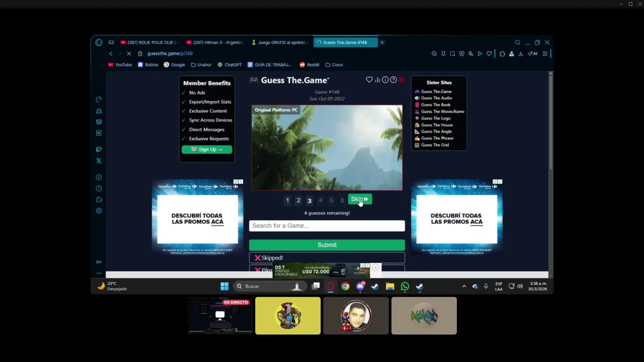Open the Unahur bookmark folder

coord(201,65)
